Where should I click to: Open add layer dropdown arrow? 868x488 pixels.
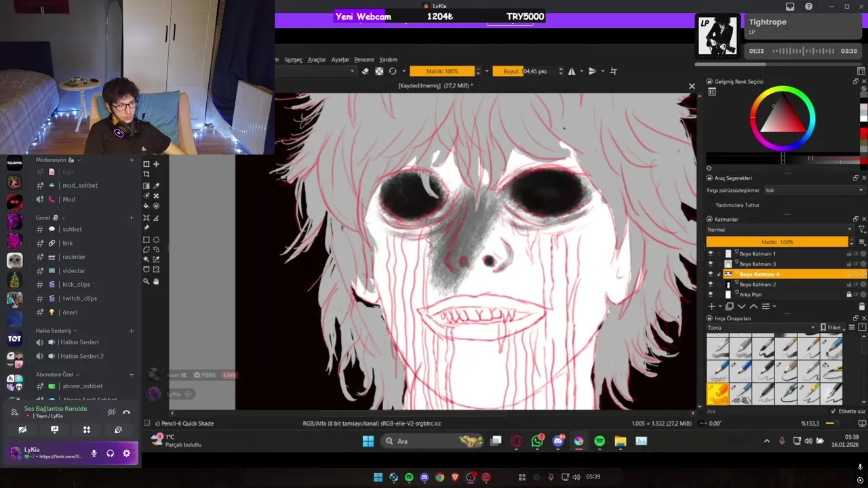point(720,306)
